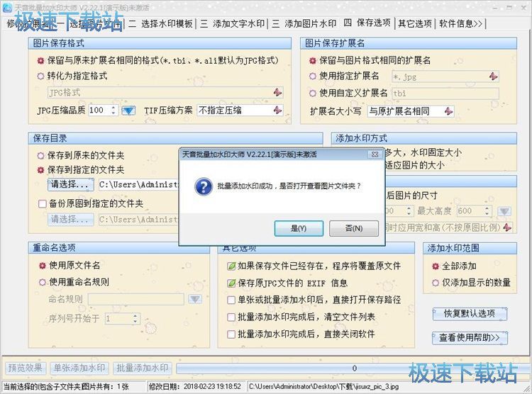532x394 pixels.
Task: Click the 批量添加水印 button
Action: click(142, 368)
